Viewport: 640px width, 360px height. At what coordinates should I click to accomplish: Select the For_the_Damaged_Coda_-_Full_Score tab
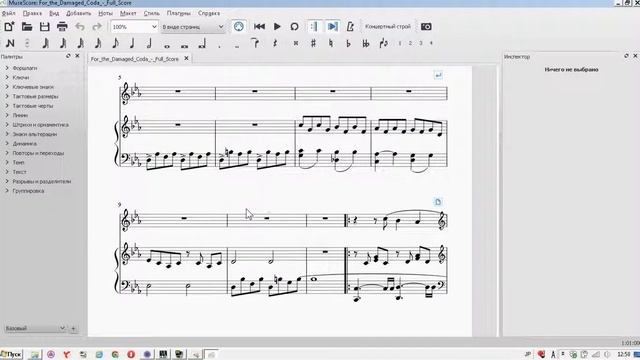135,59
